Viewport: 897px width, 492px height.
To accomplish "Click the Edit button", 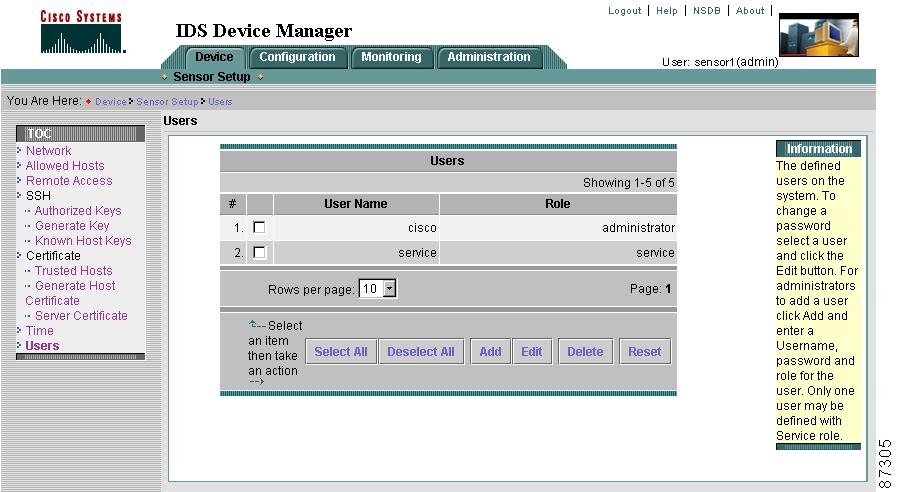I will point(531,352).
